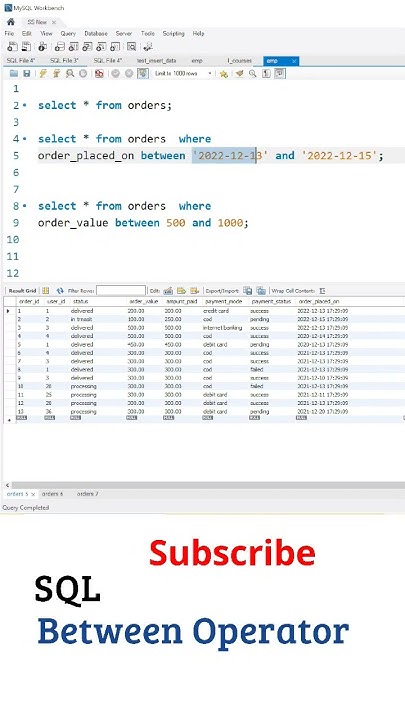The image size is (405, 720).
Task: Click the Home screen icon
Action: [11, 22]
